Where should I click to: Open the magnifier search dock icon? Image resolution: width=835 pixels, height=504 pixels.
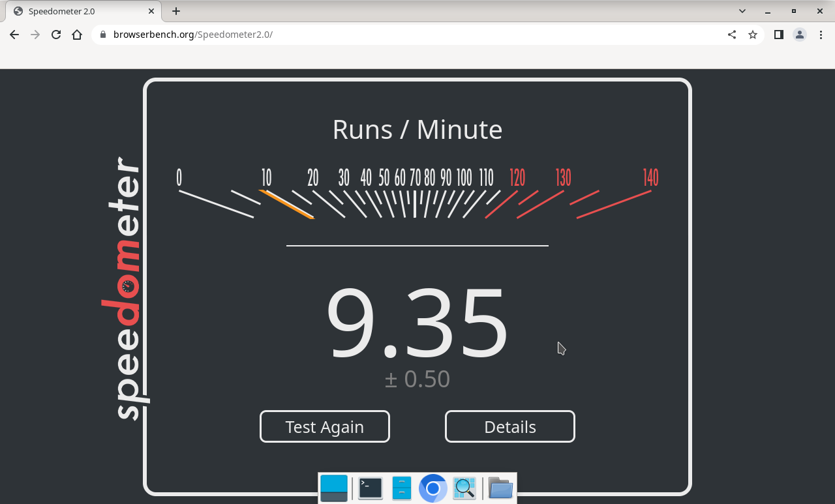tap(464, 488)
